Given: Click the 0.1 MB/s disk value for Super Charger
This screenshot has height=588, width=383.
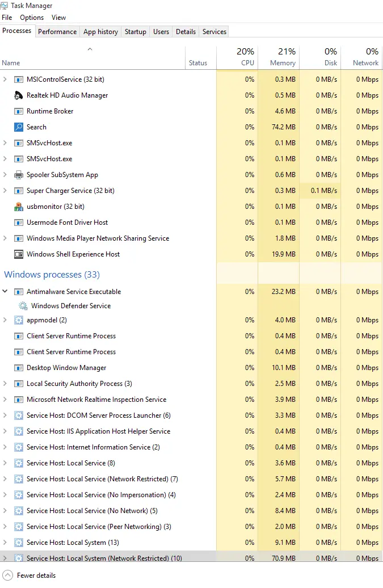Looking at the screenshot, I should pyautogui.click(x=324, y=191).
